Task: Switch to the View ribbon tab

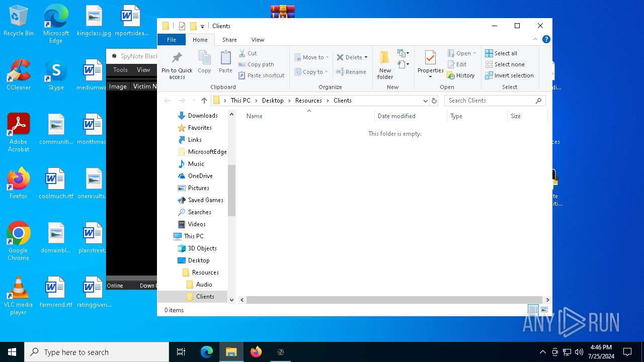Action: coord(258,40)
